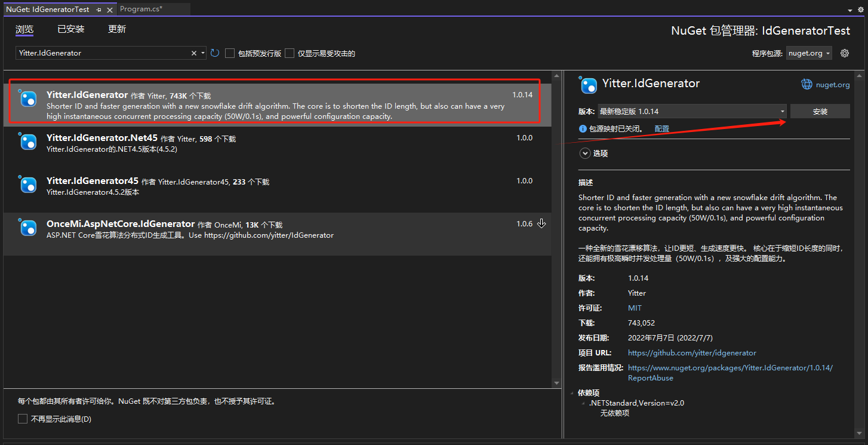Check the 不再显示此消息(D) checkbox
The width and height of the screenshot is (868, 445).
(x=23, y=419)
